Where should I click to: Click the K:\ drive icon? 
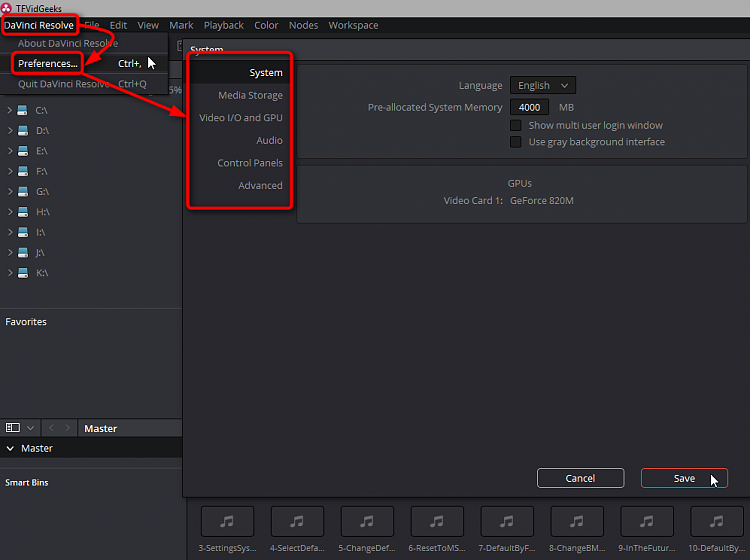click(22, 273)
